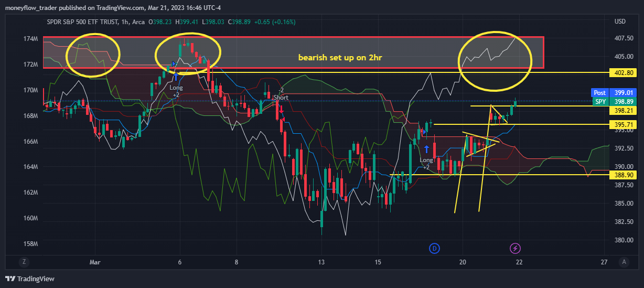Open the blue D dividend marker
Viewport: 644px width, 288px height.
point(434,248)
